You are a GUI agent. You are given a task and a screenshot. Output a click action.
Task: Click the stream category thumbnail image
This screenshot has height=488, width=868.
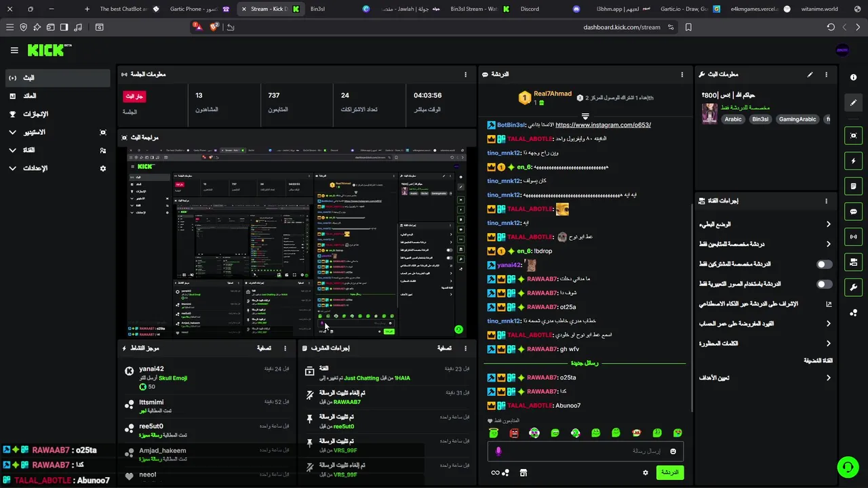click(x=709, y=113)
